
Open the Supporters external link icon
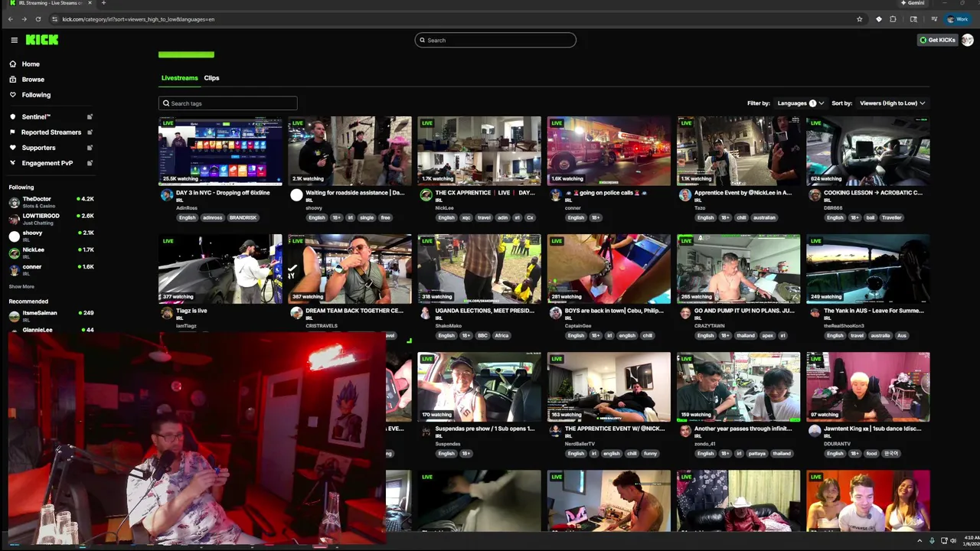pos(90,147)
